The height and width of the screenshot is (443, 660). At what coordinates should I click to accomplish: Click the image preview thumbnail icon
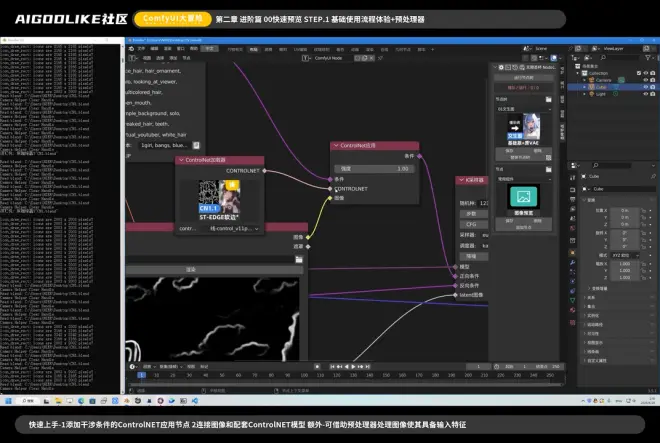(x=523, y=198)
